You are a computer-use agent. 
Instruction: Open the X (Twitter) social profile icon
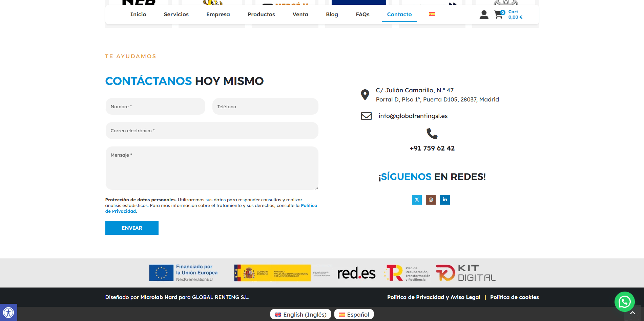[417, 200]
